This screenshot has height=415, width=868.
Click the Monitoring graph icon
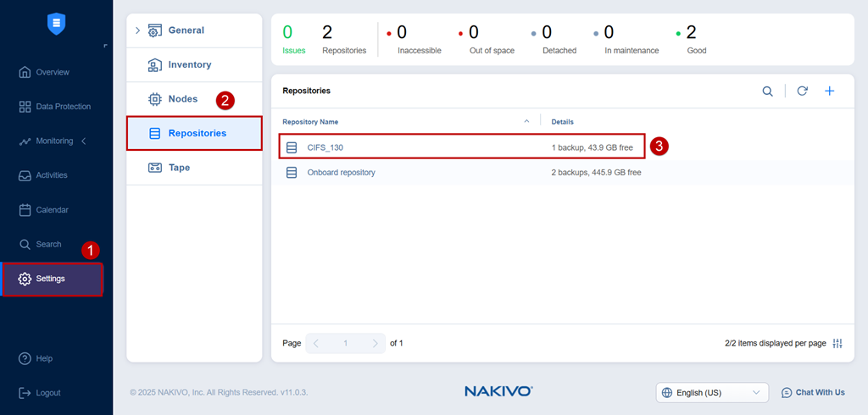pos(25,141)
